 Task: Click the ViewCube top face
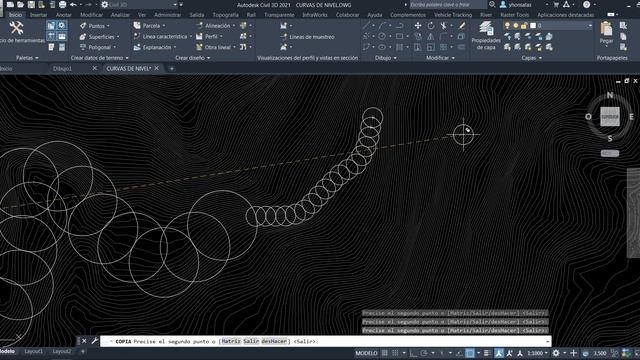tap(610, 117)
